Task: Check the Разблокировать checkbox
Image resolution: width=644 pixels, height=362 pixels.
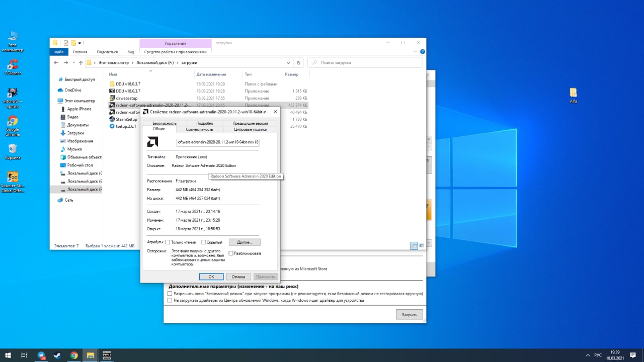Action: point(231,253)
